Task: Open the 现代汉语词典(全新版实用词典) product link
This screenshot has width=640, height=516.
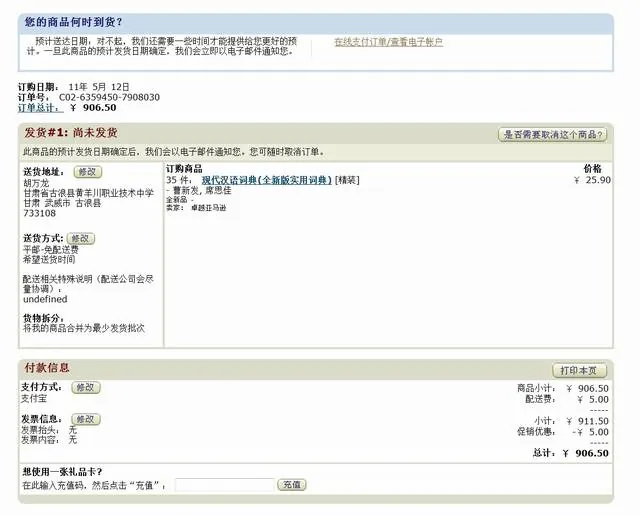Action: pyautogui.click(x=267, y=180)
